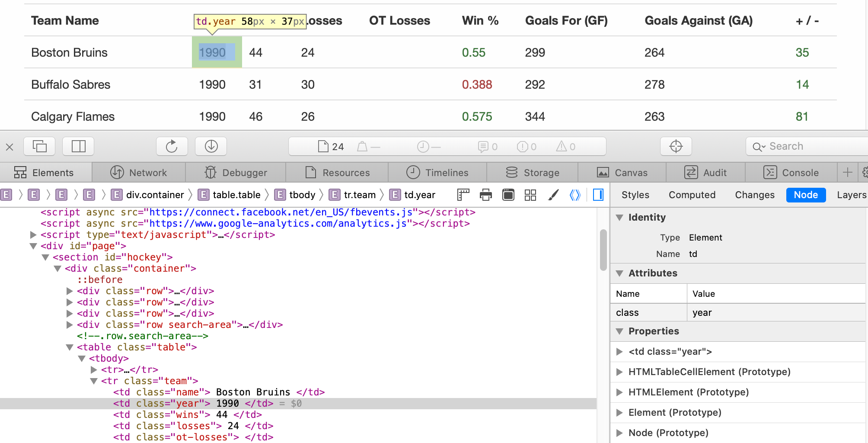
Task: Open the Resources tab
Action: coord(337,173)
